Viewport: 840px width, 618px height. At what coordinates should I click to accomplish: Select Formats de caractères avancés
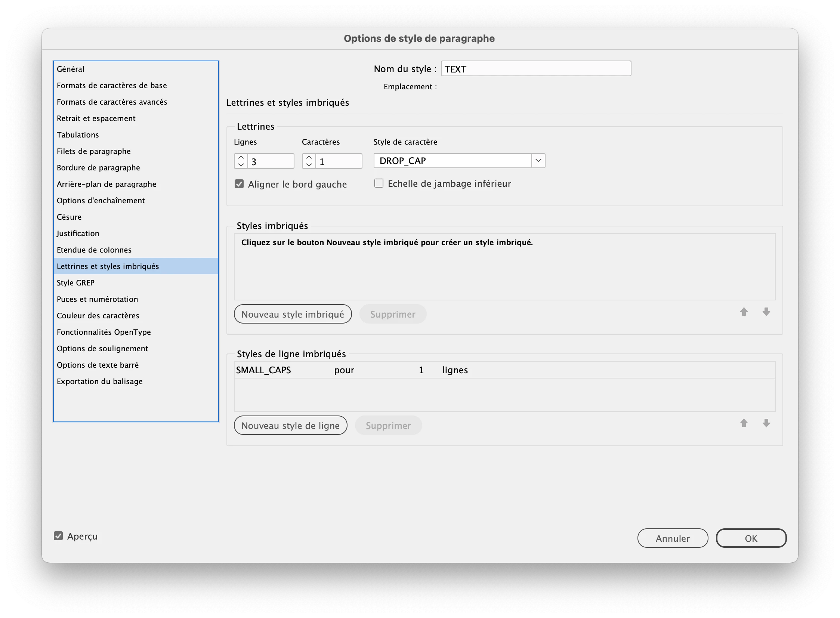pyautogui.click(x=136, y=102)
